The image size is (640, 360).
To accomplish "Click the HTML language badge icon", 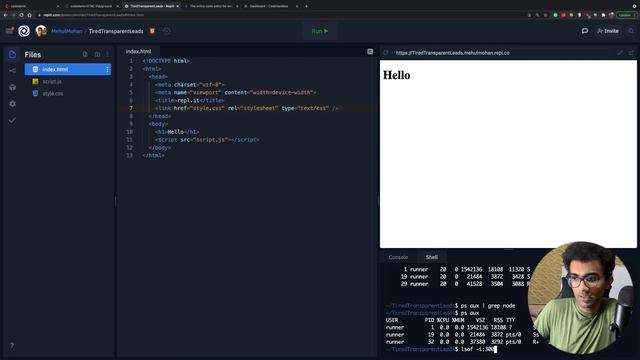I will click(152, 31).
